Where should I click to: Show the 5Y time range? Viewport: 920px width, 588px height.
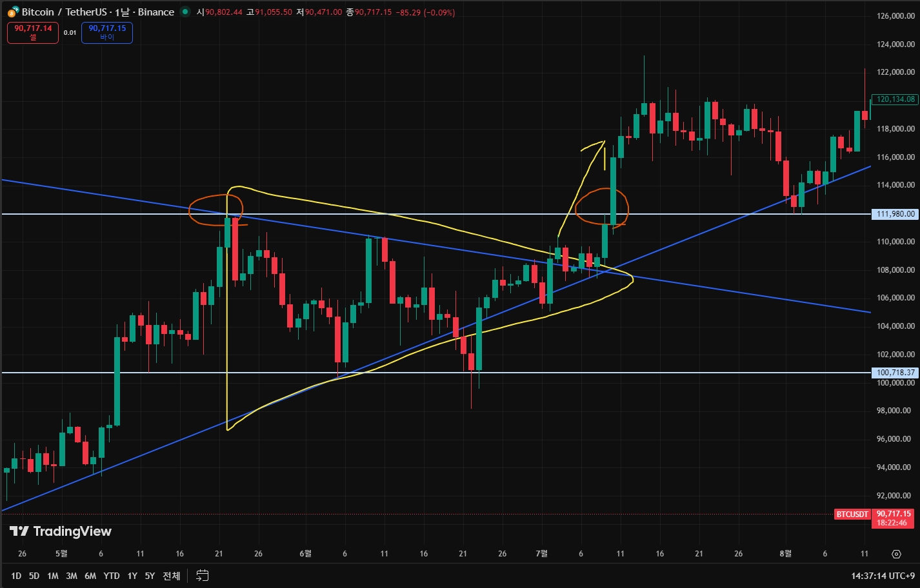pyautogui.click(x=150, y=576)
